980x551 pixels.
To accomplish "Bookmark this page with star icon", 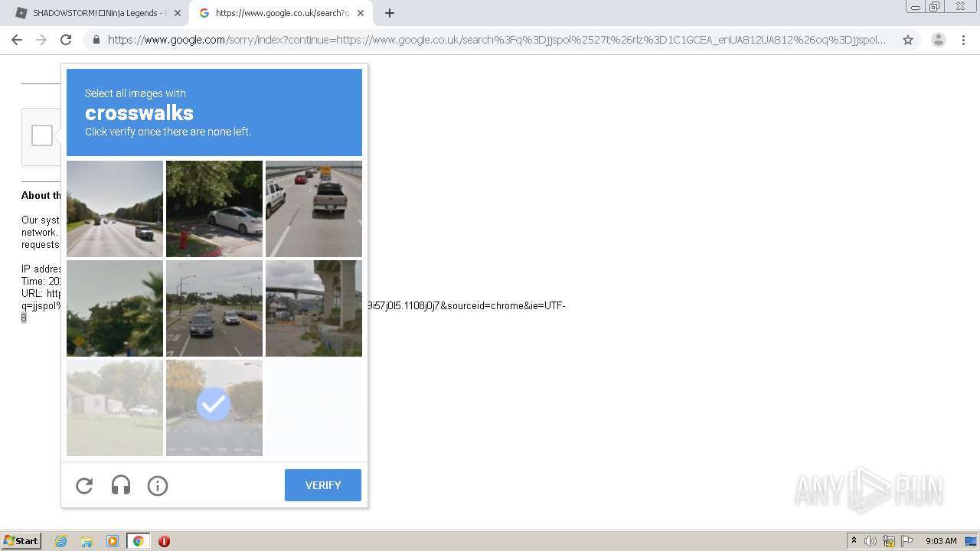I will click(908, 40).
